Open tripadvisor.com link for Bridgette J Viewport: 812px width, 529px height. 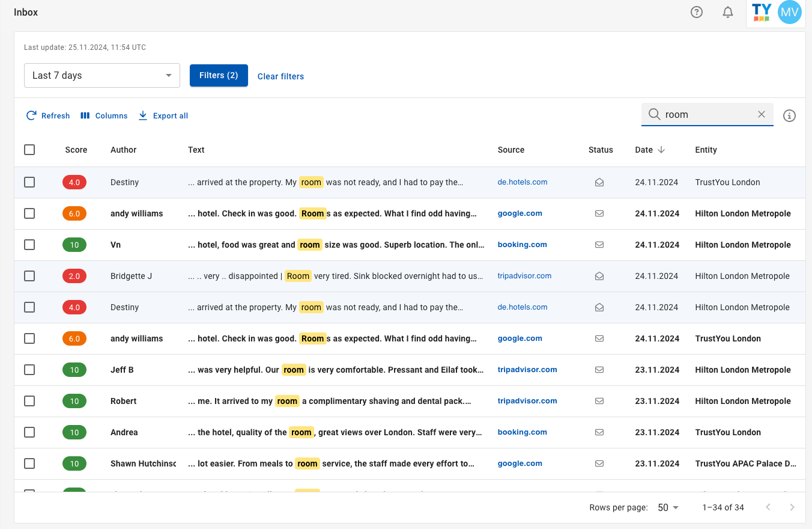525,276
